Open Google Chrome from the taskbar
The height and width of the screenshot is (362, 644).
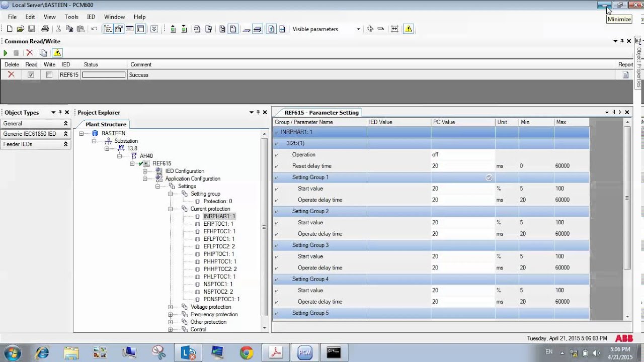[246, 352]
